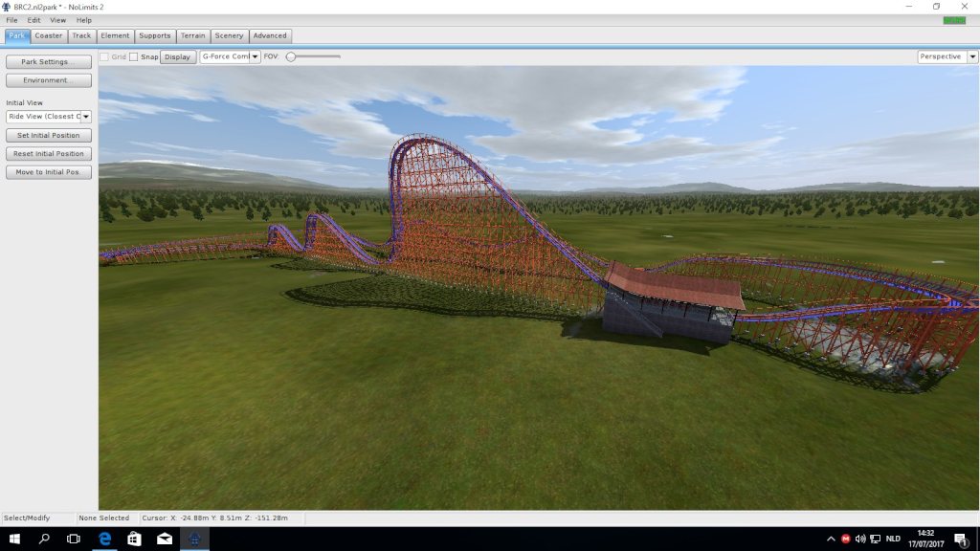Viewport: 980px width, 551px height.
Task: Open the Action Center notifications icon
Action: 961,539
